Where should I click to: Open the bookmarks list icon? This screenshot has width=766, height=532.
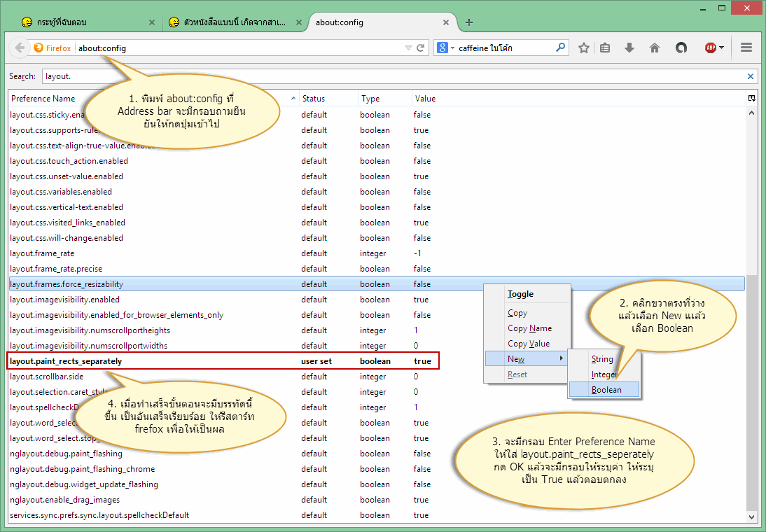click(x=606, y=48)
